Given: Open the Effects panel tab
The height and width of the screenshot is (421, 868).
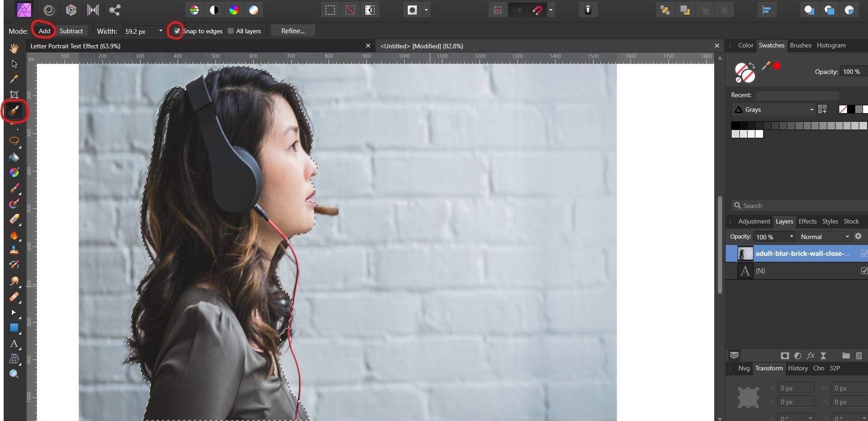Looking at the screenshot, I should point(807,221).
